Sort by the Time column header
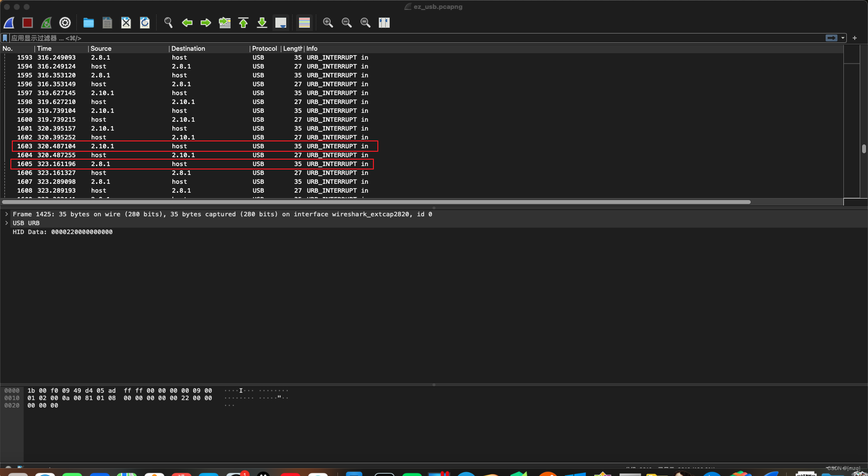 62,49
